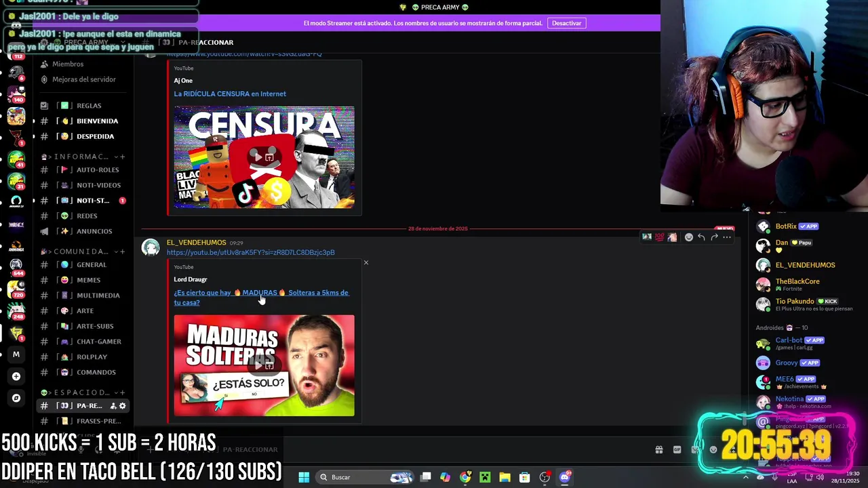
Task: Click invite people icon on PA-RE channel
Action: coord(113,405)
